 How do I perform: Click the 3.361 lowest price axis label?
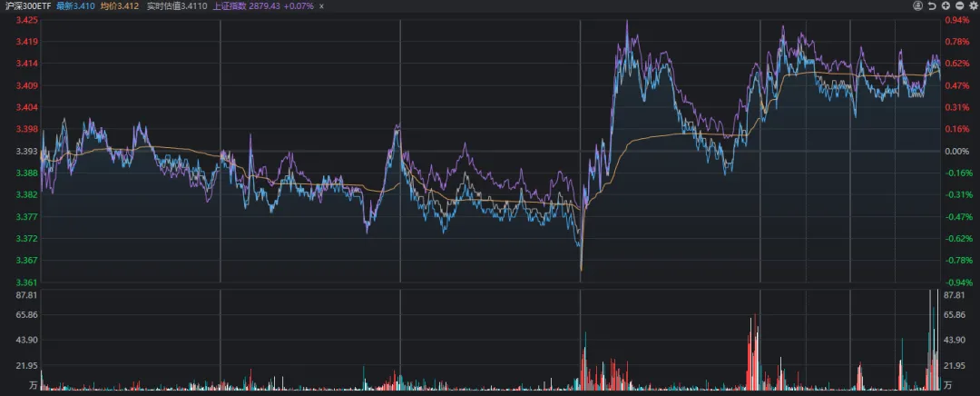pyautogui.click(x=26, y=282)
